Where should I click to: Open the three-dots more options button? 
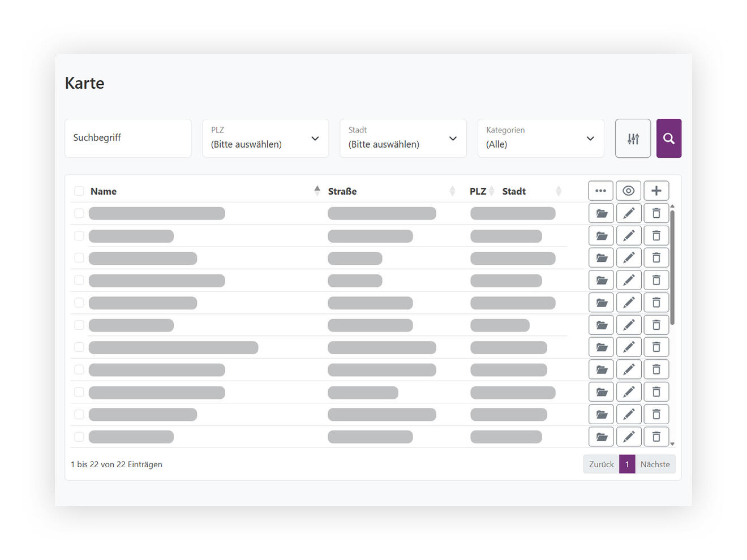coord(600,191)
